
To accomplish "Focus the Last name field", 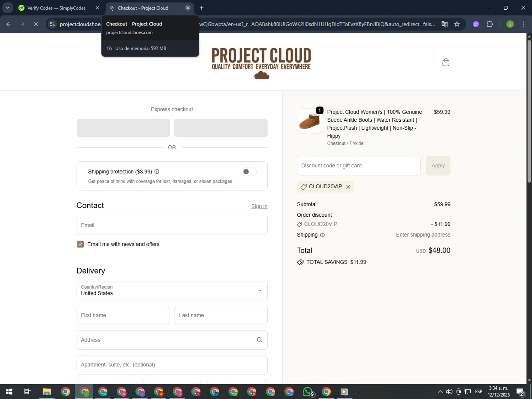I will (x=221, y=315).
